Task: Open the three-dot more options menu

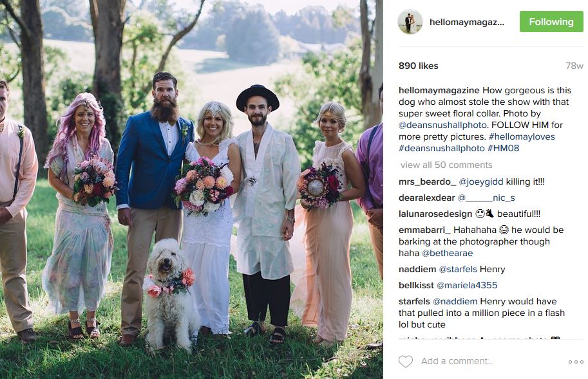Action: [x=576, y=362]
